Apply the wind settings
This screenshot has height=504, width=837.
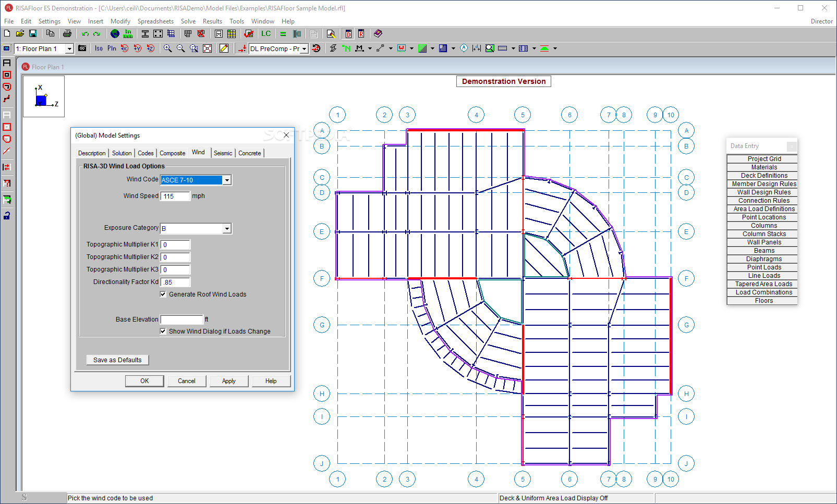pos(229,381)
